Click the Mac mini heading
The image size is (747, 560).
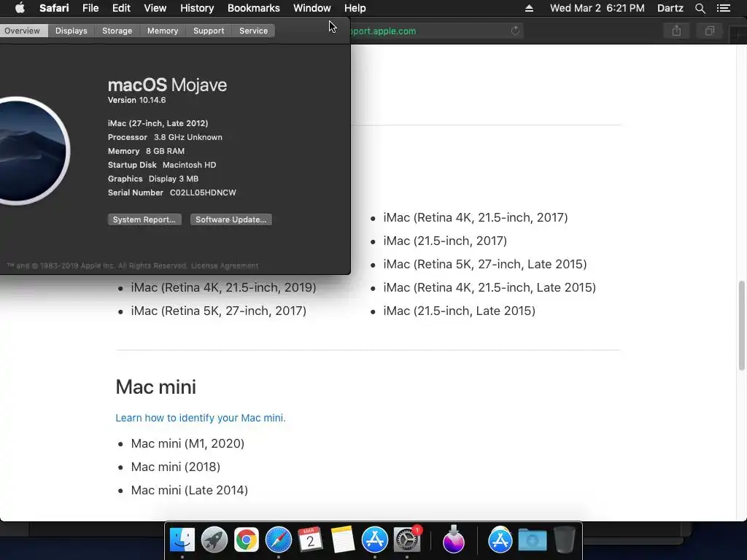156,386
